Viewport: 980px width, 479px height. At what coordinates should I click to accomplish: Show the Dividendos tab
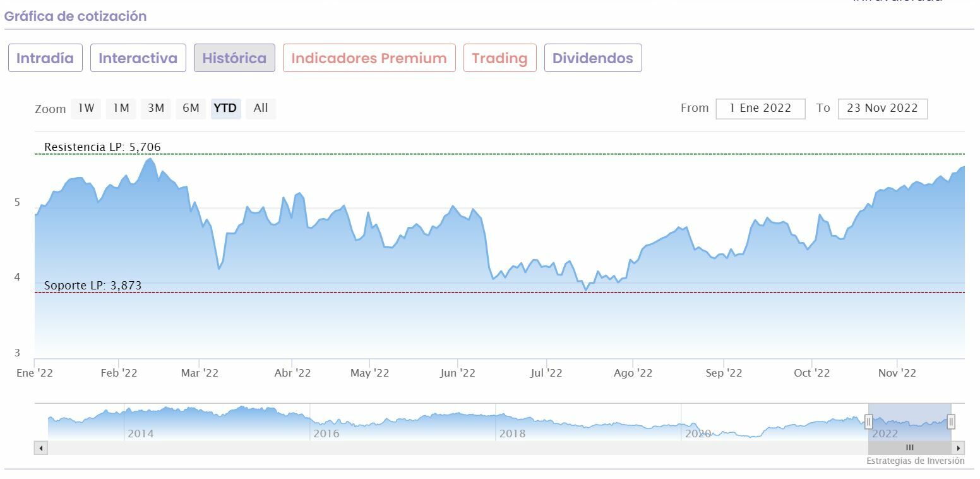592,58
